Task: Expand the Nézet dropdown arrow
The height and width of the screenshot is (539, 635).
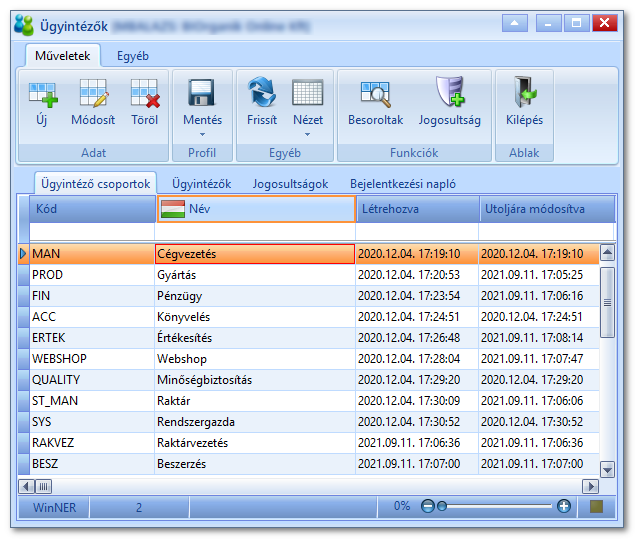Action: [x=307, y=134]
